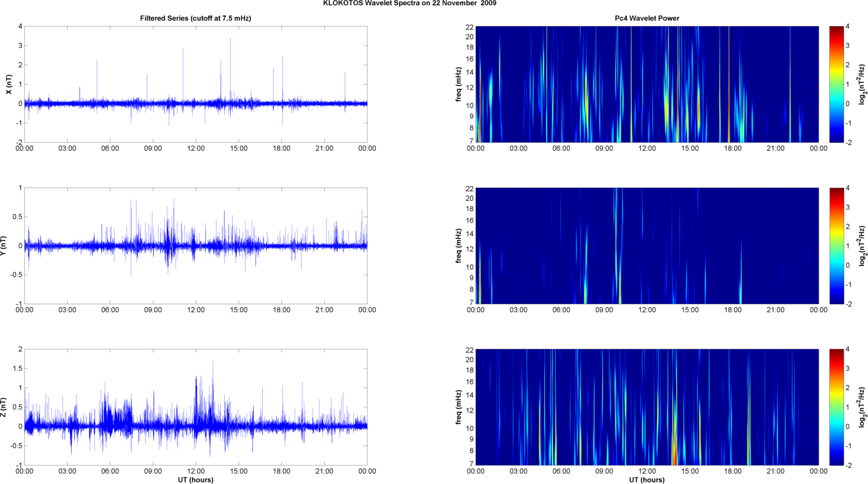
Task: Click UT (hours) label under bottom spectrogram
Action: click(x=647, y=479)
